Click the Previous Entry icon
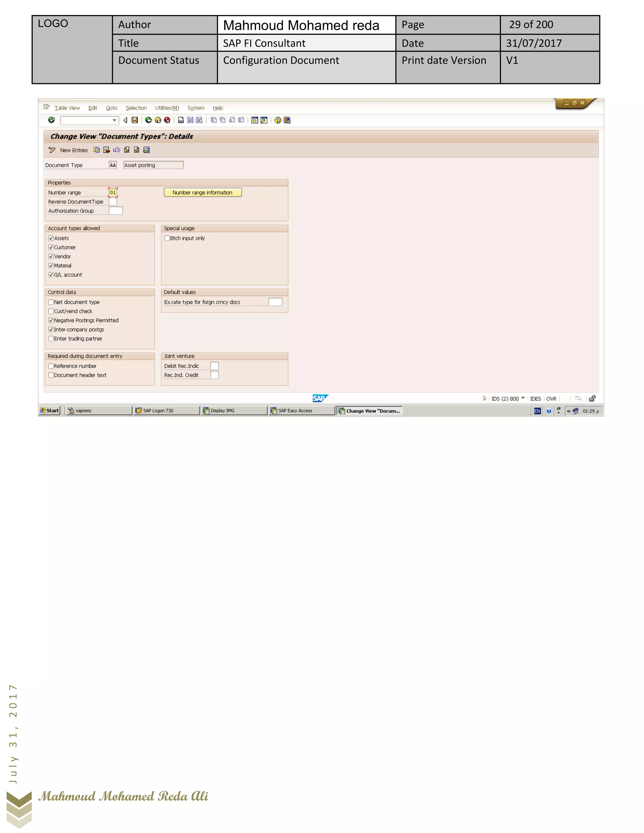Viewport: 644px width, 833px height. [127, 150]
